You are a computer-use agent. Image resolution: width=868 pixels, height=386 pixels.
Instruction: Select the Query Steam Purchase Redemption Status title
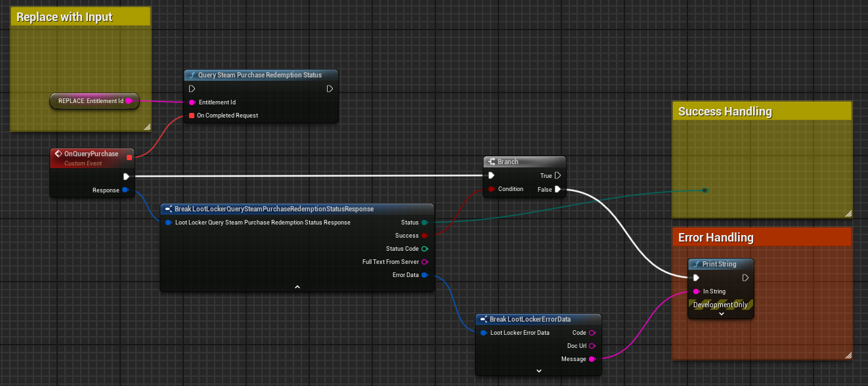(x=260, y=75)
